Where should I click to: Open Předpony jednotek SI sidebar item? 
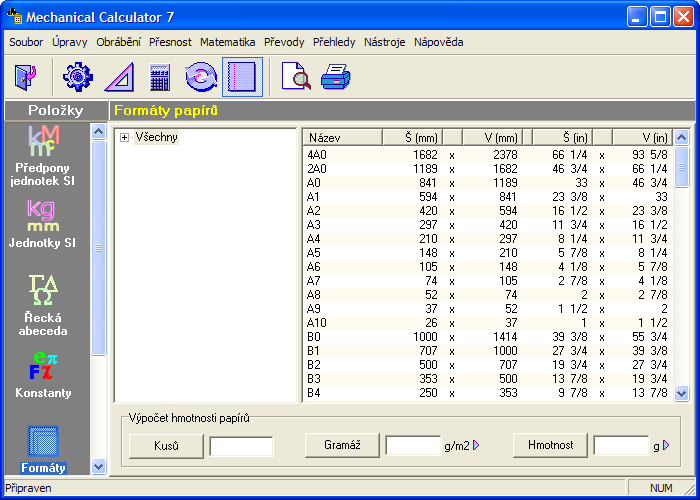[x=43, y=156]
